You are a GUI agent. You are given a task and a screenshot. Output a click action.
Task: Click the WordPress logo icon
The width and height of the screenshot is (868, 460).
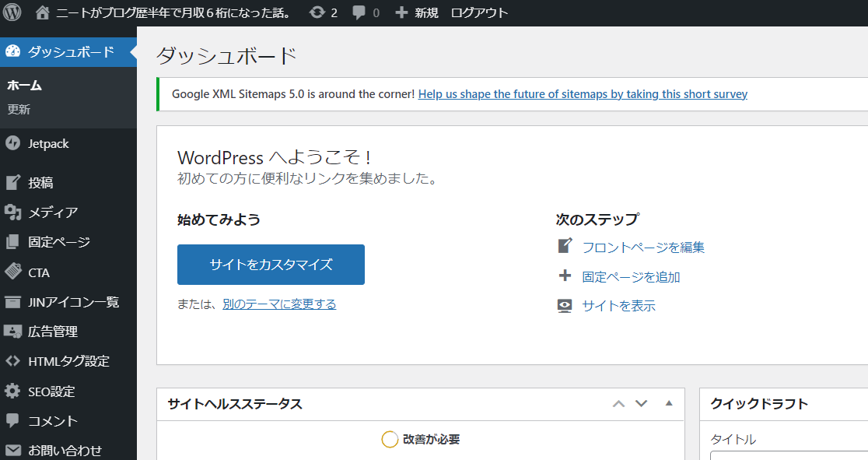click(x=12, y=12)
